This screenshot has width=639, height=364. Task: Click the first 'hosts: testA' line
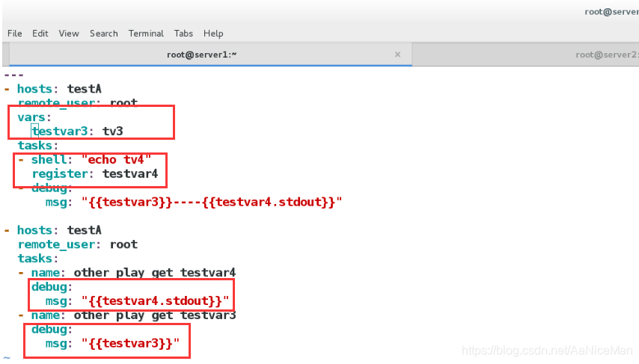pos(52,89)
